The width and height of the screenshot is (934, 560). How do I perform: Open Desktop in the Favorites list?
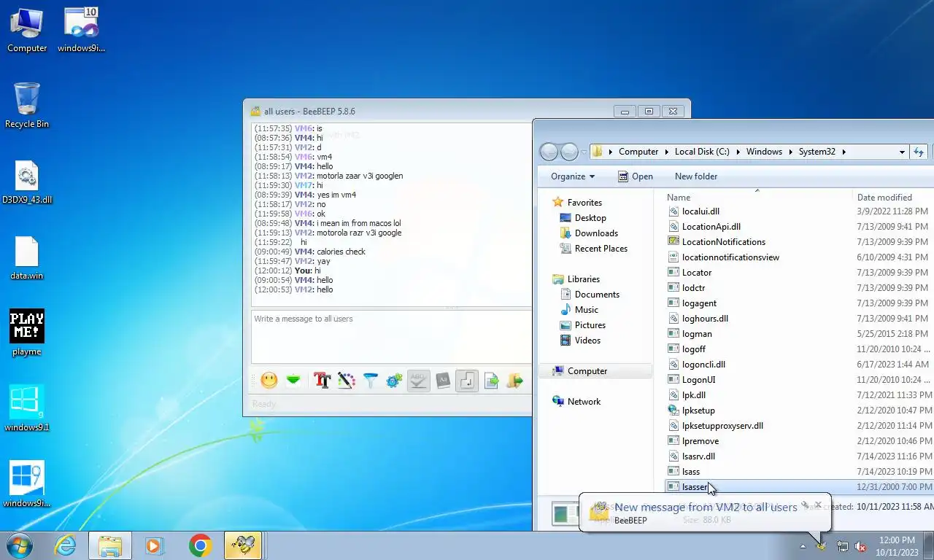point(590,218)
